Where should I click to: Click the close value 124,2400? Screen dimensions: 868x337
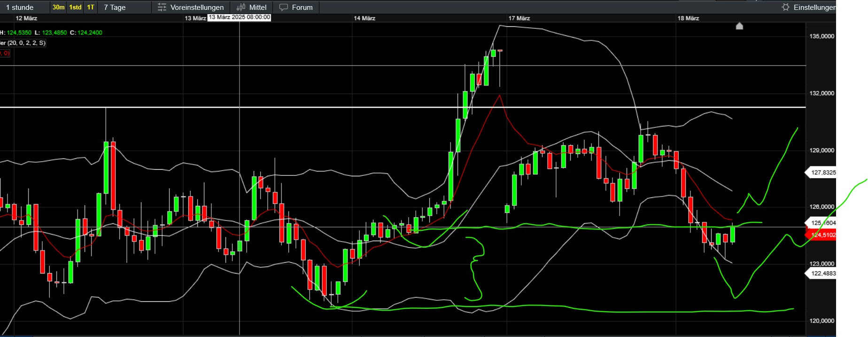[x=90, y=32]
